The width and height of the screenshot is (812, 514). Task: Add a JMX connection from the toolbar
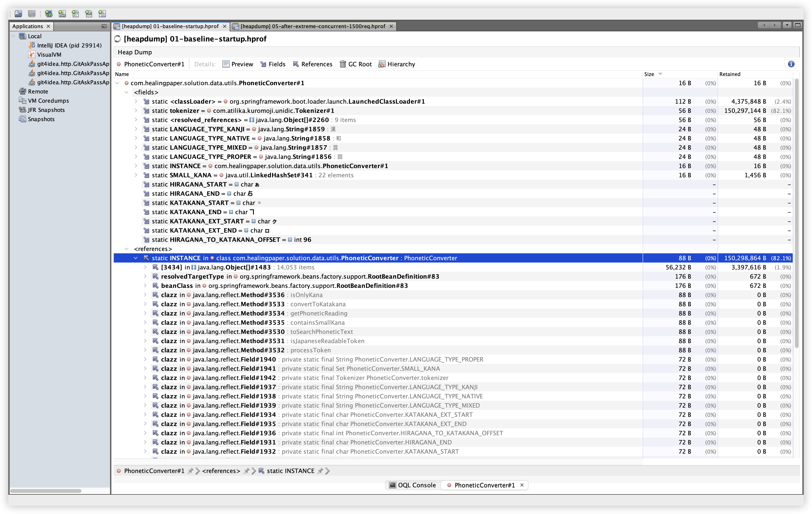(x=62, y=14)
